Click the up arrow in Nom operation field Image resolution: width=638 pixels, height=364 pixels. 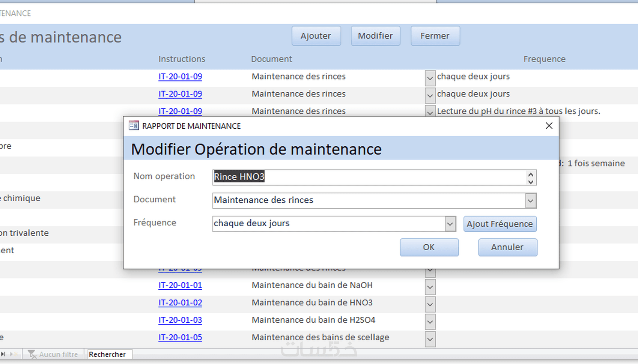tap(530, 174)
